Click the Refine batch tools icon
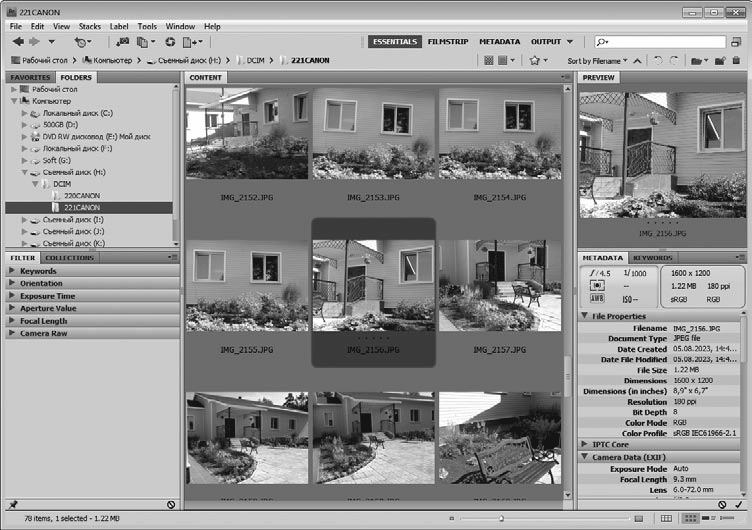The width and height of the screenshot is (752, 530). [x=147, y=42]
